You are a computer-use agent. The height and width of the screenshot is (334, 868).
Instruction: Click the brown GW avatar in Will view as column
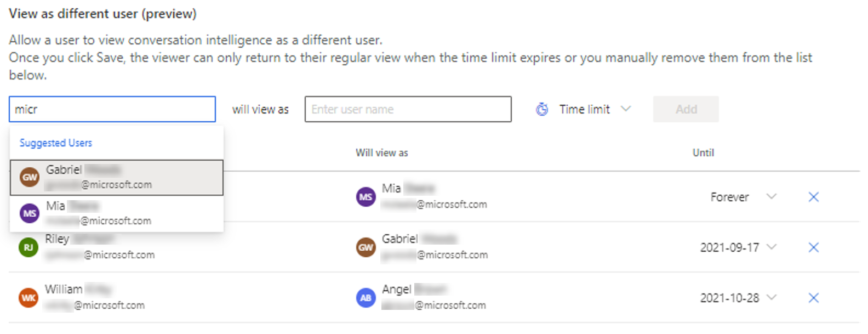(x=366, y=247)
